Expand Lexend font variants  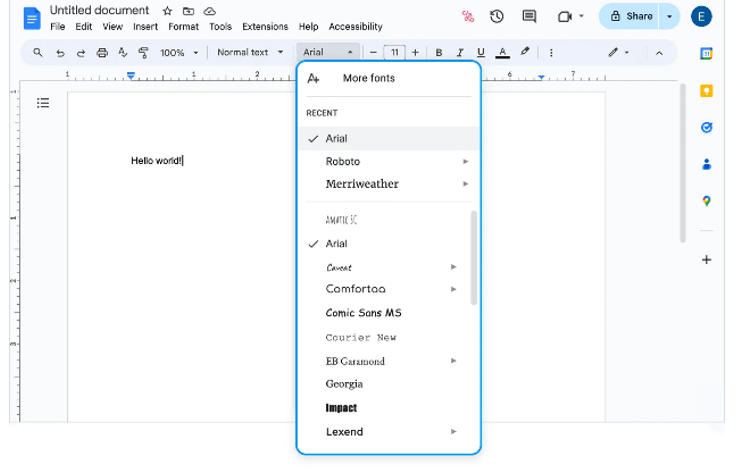tap(453, 431)
